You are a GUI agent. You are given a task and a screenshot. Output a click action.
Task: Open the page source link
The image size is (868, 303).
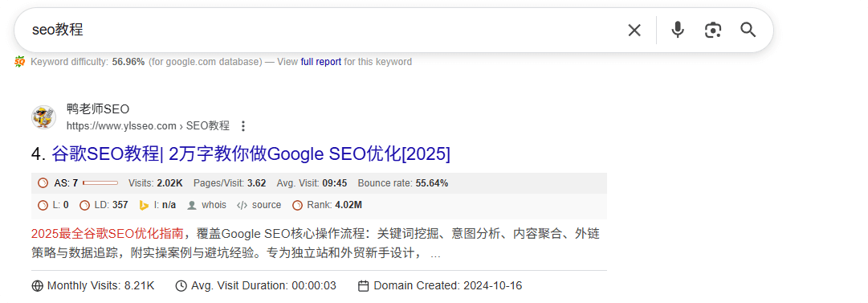click(x=267, y=205)
